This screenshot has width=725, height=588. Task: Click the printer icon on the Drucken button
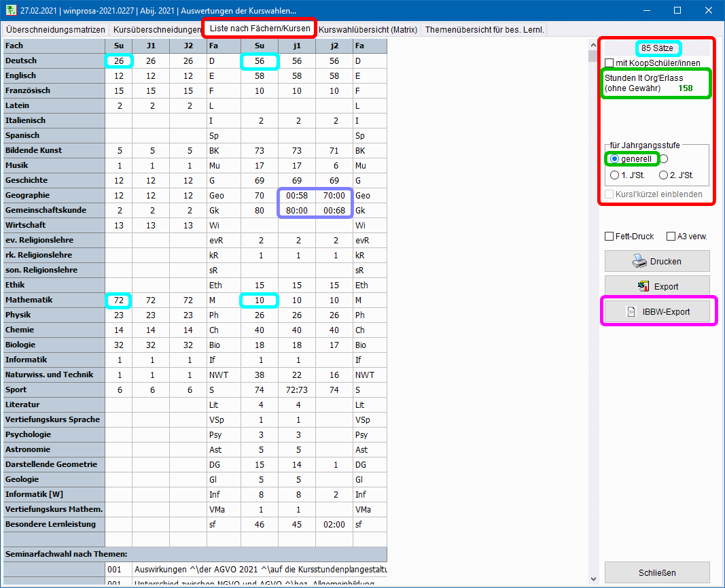[639, 261]
